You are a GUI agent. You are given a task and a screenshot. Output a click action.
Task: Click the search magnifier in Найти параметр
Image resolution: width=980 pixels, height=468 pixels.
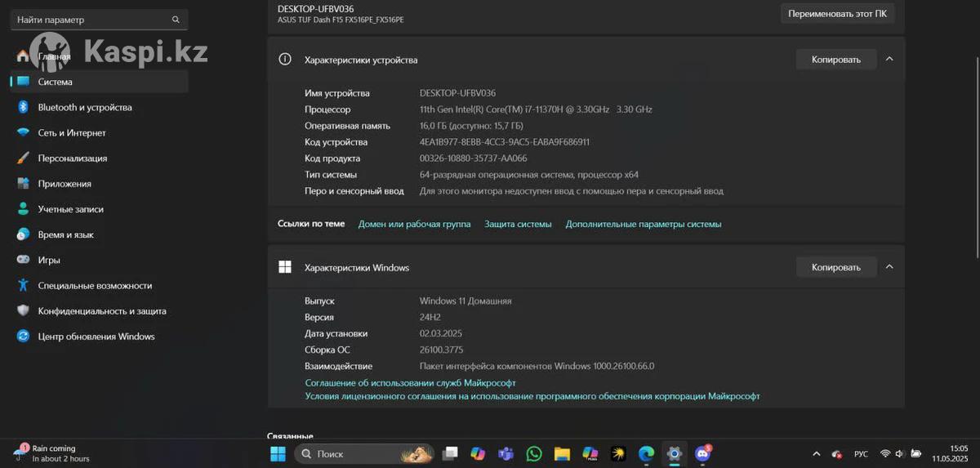(x=176, y=20)
